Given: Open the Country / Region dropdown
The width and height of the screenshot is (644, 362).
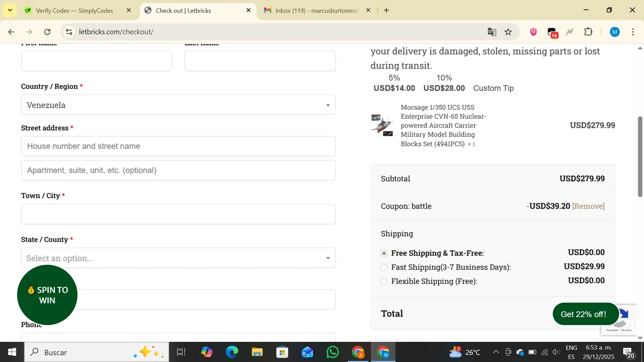Looking at the screenshot, I should pyautogui.click(x=178, y=105).
